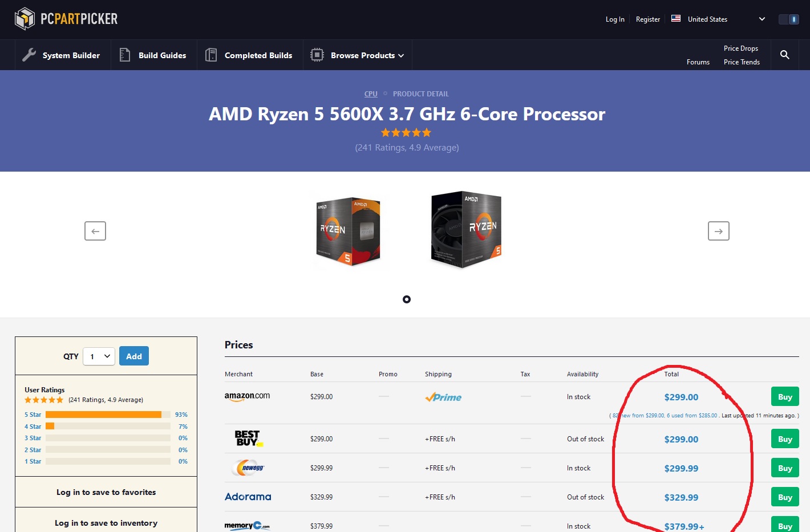Filter by 1 Star ratings
The width and height of the screenshot is (810, 532).
click(x=33, y=461)
